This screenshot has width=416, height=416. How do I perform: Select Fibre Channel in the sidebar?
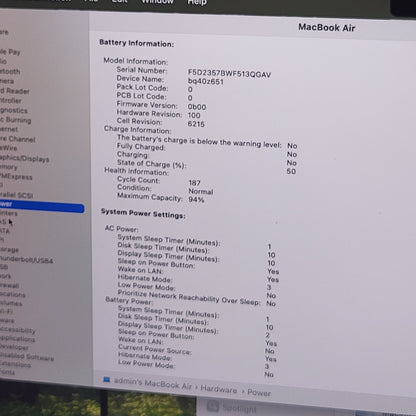[x=18, y=139]
